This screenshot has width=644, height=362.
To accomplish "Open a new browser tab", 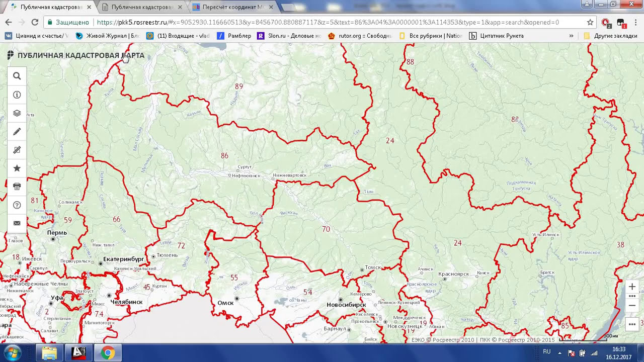I will (288, 8).
